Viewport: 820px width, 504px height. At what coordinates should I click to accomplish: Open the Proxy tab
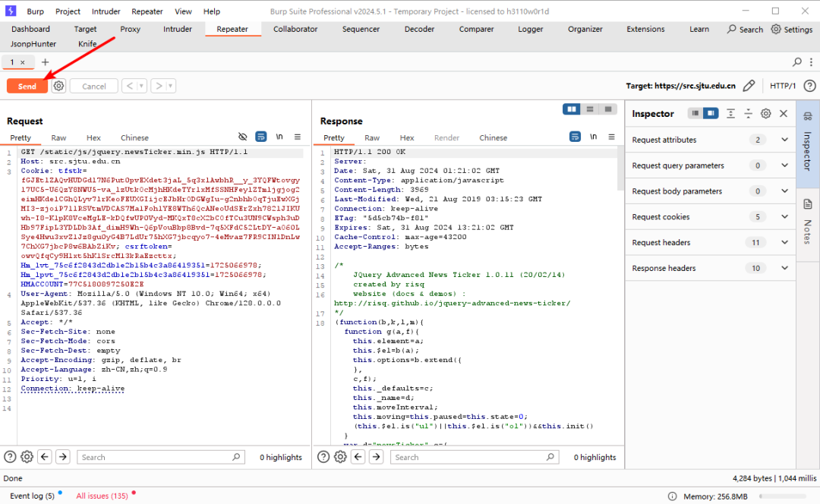131,30
